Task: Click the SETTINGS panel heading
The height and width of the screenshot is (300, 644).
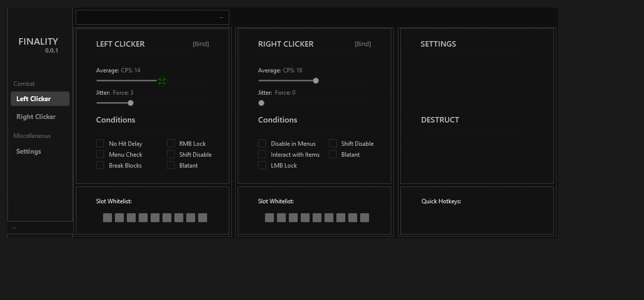Action: (438, 44)
